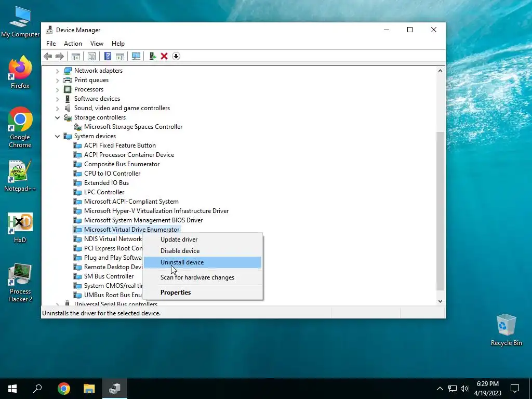Click the network tray icon

click(x=453, y=389)
